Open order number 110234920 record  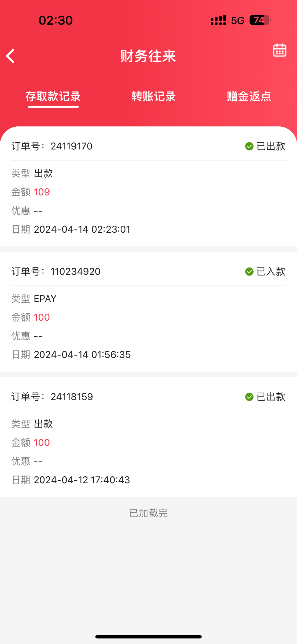[76, 272]
